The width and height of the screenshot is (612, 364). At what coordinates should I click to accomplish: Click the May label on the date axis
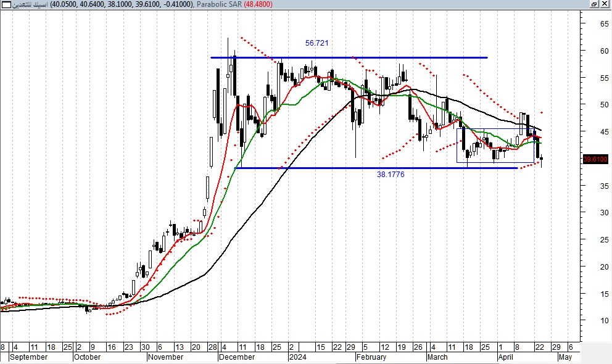pyautogui.click(x=564, y=357)
